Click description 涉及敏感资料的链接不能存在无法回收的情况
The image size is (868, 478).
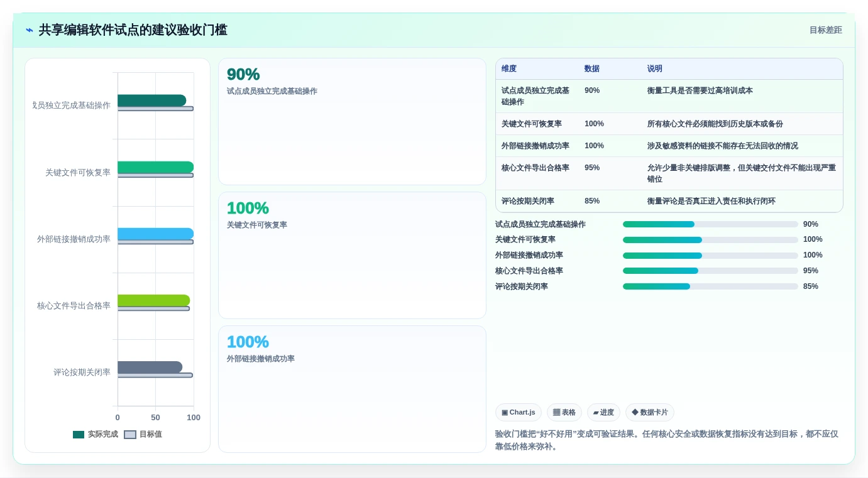723,146
